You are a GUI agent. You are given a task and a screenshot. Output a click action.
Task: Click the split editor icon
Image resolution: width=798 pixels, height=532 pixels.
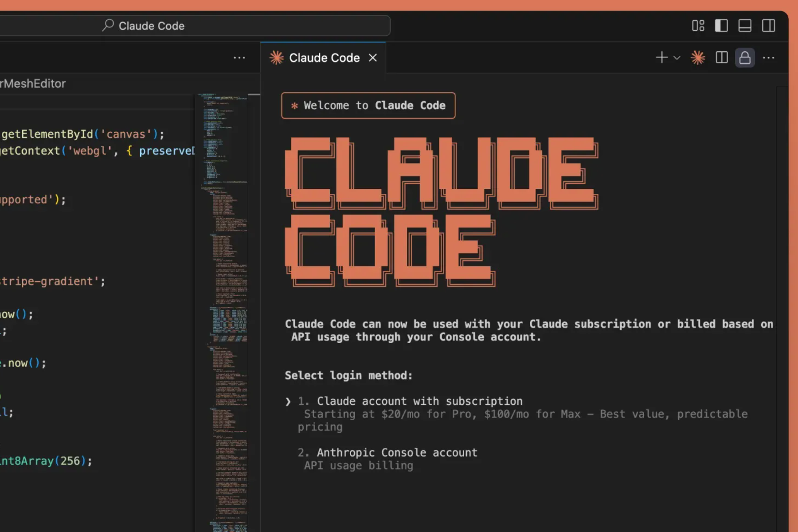tap(721, 58)
